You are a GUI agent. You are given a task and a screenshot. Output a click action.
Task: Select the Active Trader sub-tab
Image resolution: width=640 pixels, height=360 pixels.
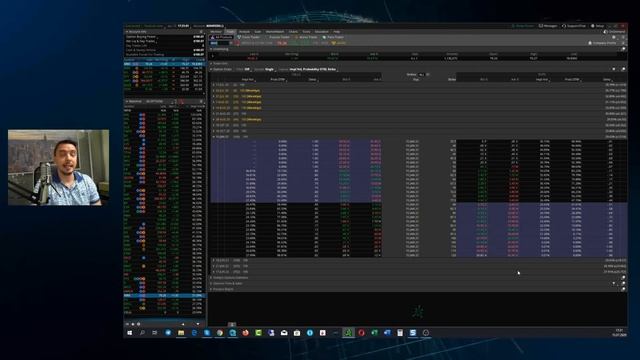tap(306, 37)
